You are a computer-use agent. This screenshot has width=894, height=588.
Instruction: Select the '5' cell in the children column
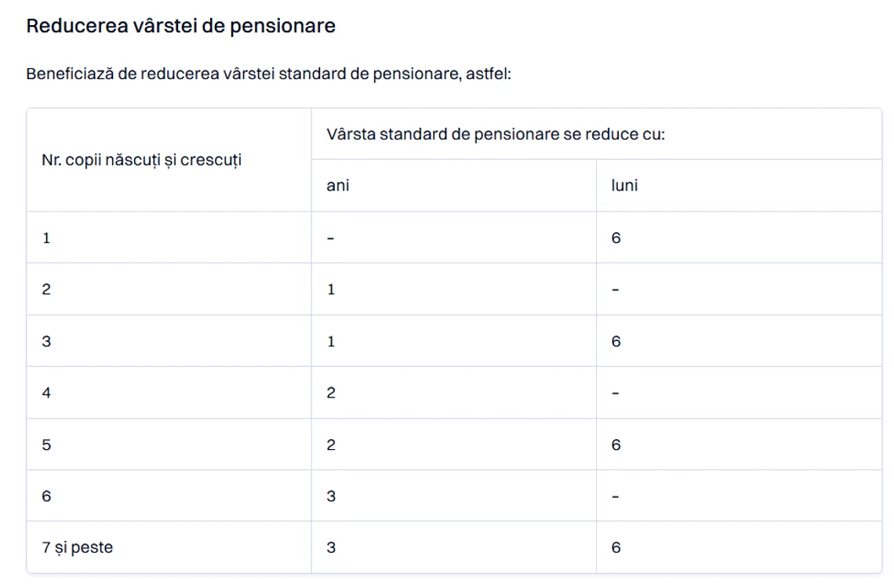pyautogui.click(x=46, y=445)
